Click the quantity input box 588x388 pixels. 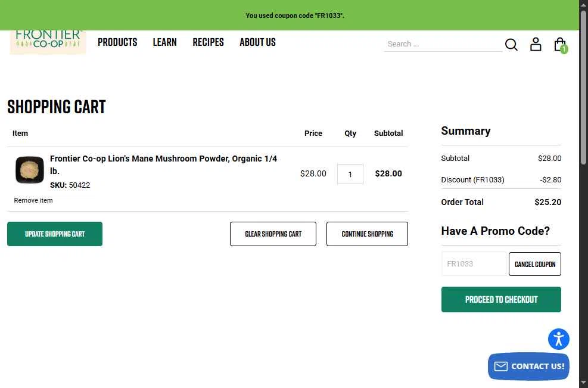(x=350, y=174)
